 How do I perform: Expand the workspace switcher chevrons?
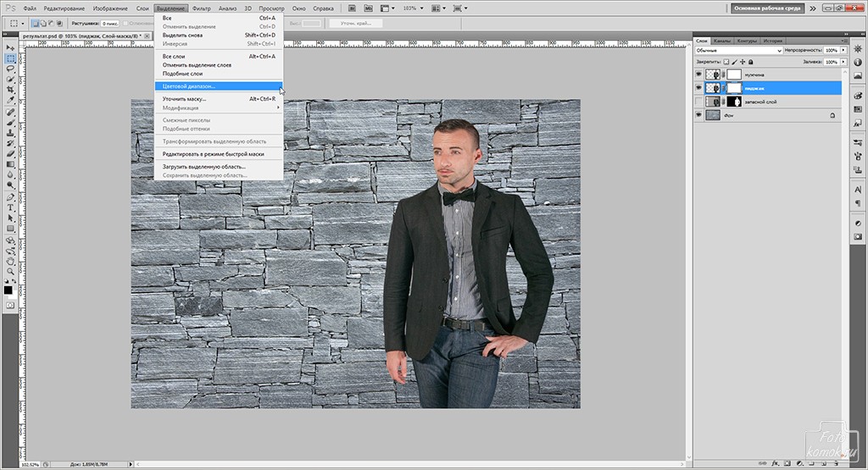click(812, 8)
